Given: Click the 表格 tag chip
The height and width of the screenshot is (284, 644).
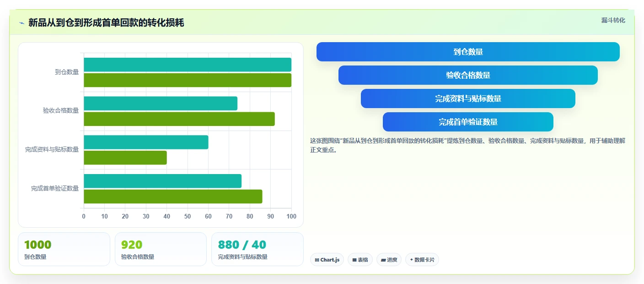Looking at the screenshot, I should [360, 260].
